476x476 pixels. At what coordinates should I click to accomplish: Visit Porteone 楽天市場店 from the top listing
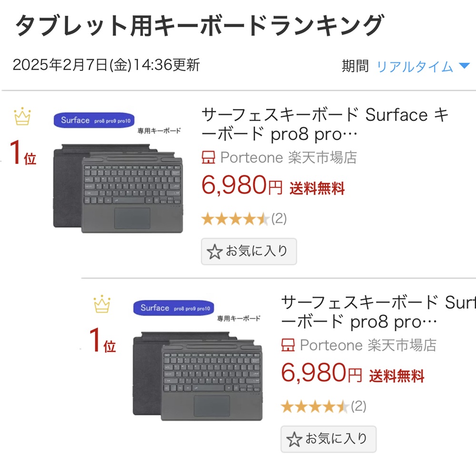click(x=288, y=158)
